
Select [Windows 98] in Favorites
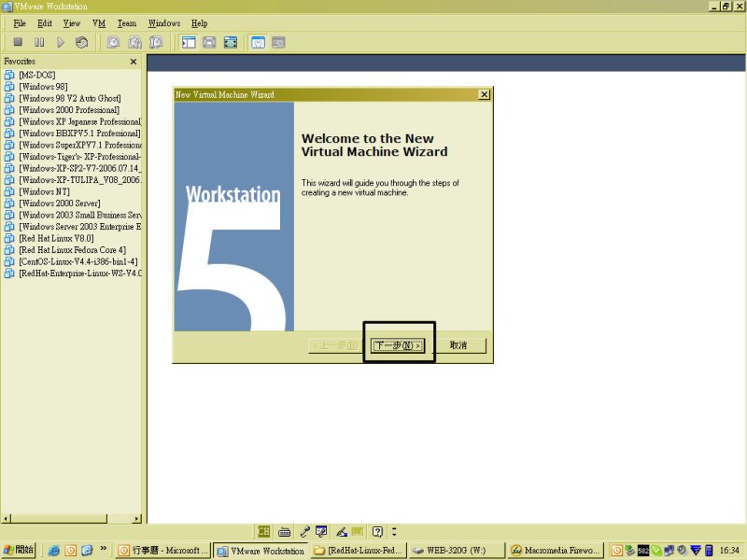point(43,87)
